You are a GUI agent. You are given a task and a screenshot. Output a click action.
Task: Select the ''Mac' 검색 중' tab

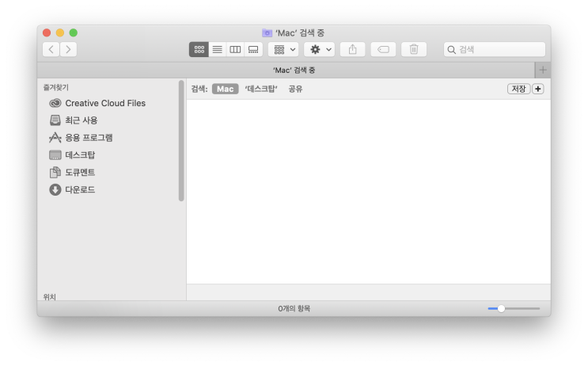click(x=286, y=71)
